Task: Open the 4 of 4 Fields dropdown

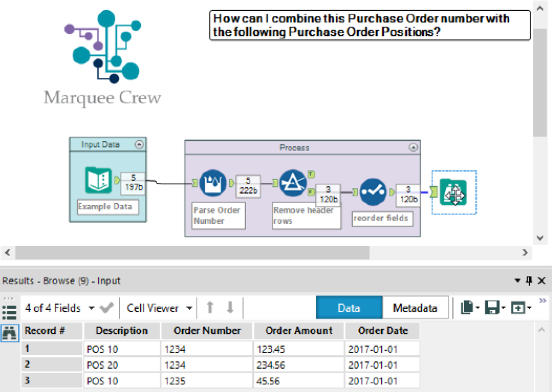Action: coord(76,307)
